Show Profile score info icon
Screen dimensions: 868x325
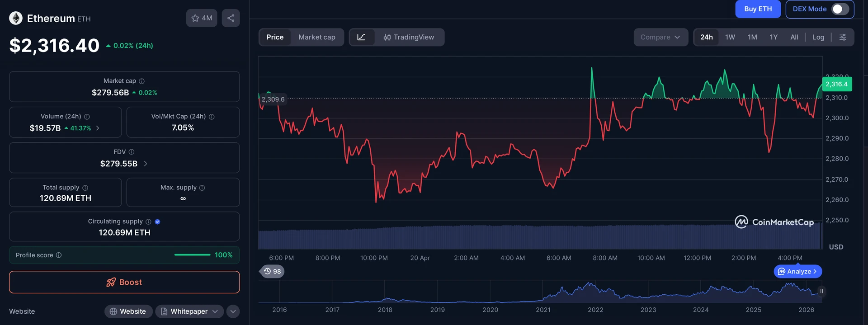[59, 255]
